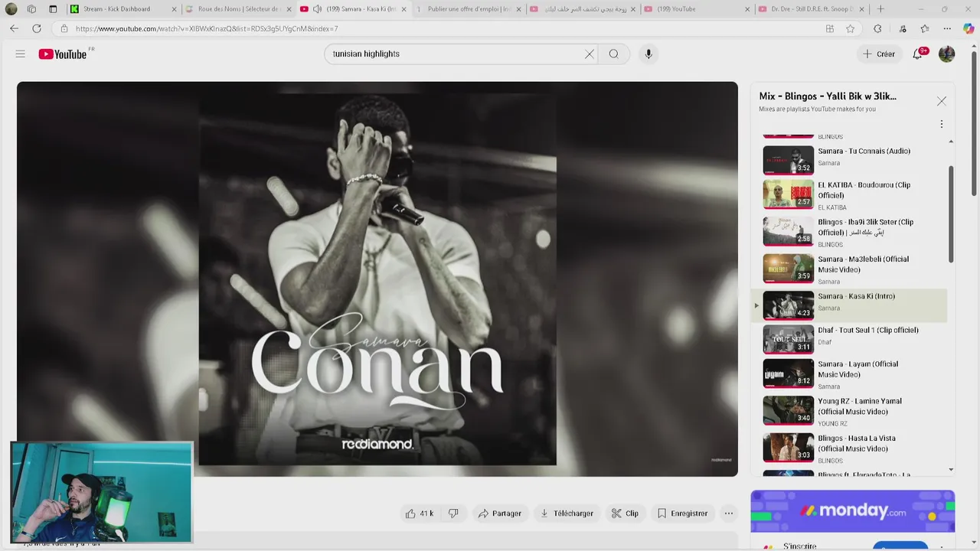This screenshot has width=980, height=551.
Task: Click the Mix - Blingos playlist title
Action: coord(828,96)
